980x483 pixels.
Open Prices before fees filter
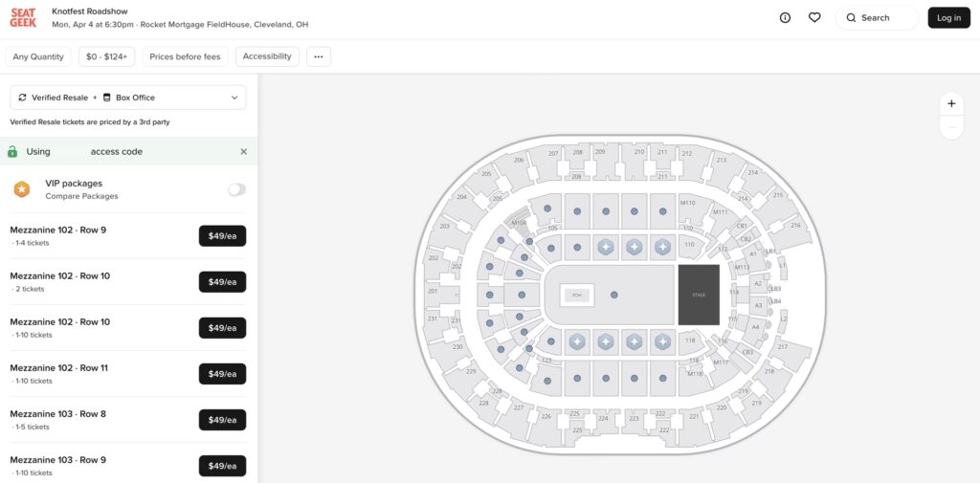185,56
